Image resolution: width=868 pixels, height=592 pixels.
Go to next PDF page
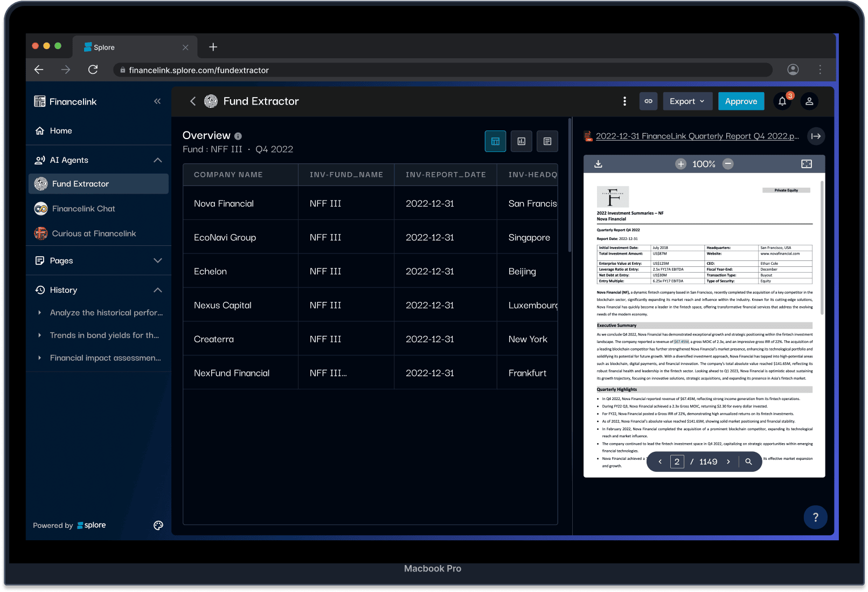point(728,462)
